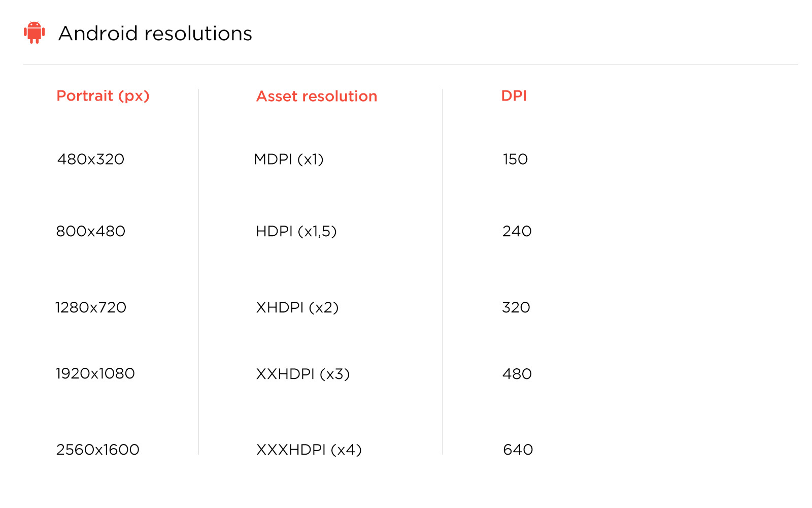Click the 150 DPI value
Screen dimensions: 812x508
coord(515,160)
